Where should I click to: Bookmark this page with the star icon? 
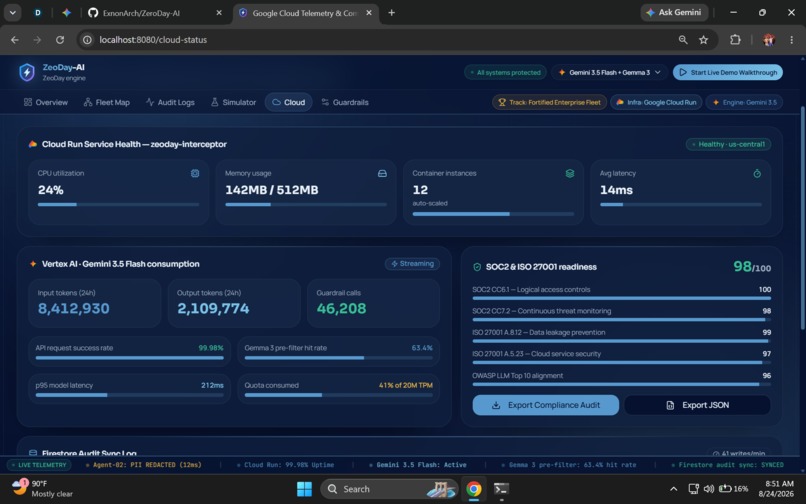[x=704, y=40]
